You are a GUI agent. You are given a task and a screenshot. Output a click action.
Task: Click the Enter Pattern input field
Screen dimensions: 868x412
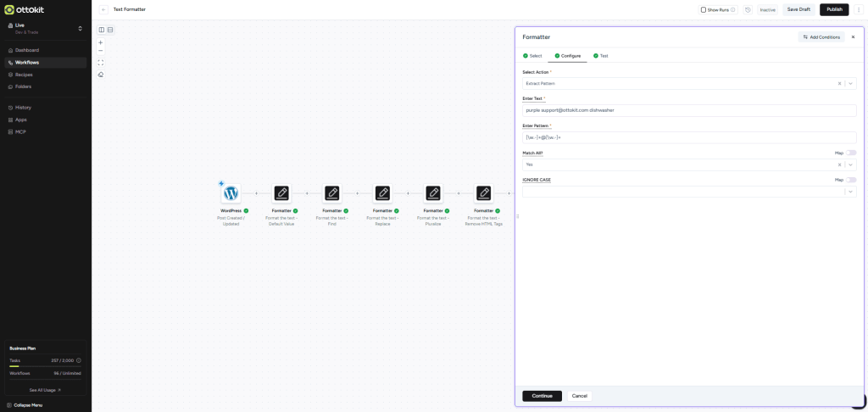pos(688,137)
